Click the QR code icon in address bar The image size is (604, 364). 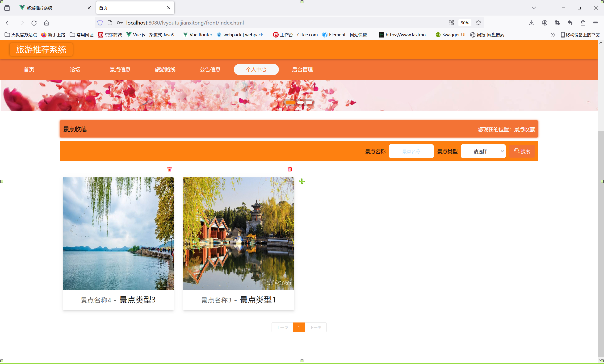[x=451, y=23]
